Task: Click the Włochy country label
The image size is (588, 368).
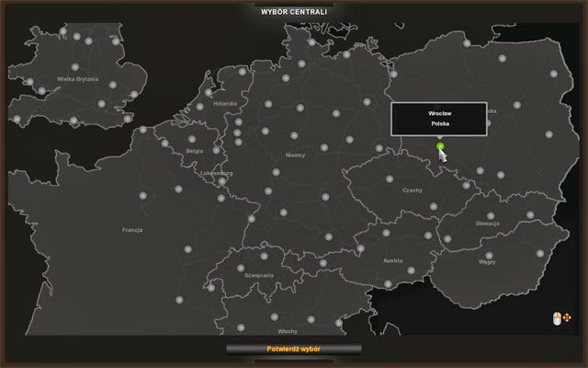Action: point(288,331)
